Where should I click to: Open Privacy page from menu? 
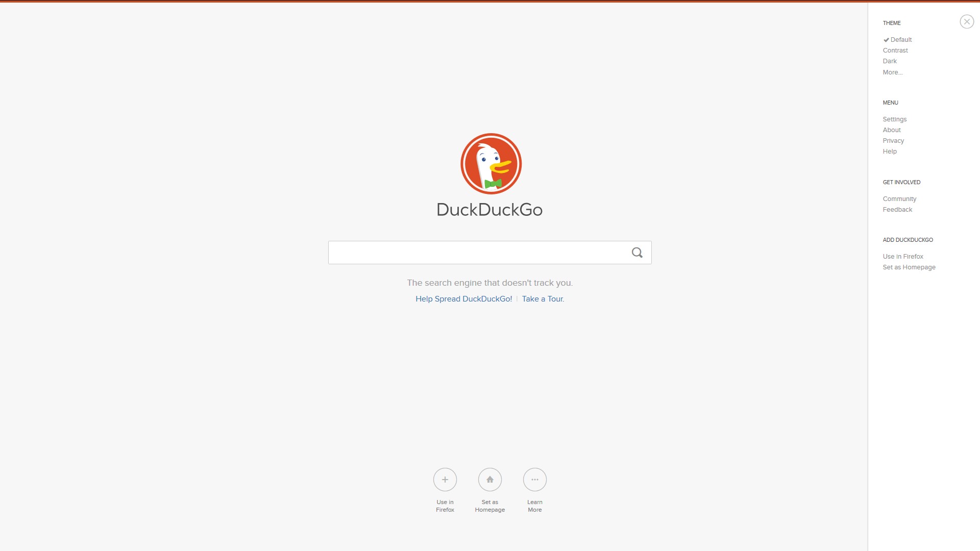click(893, 141)
